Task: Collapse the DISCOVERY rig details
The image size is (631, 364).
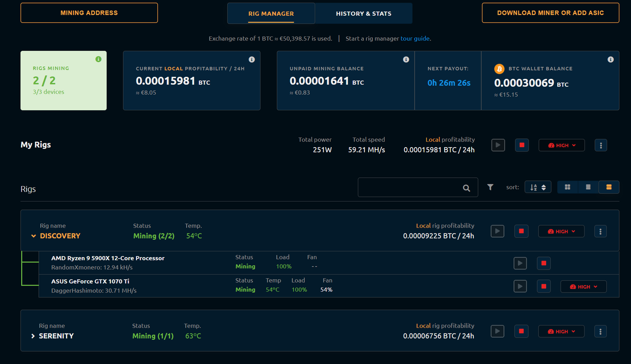Action: click(x=34, y=236)
